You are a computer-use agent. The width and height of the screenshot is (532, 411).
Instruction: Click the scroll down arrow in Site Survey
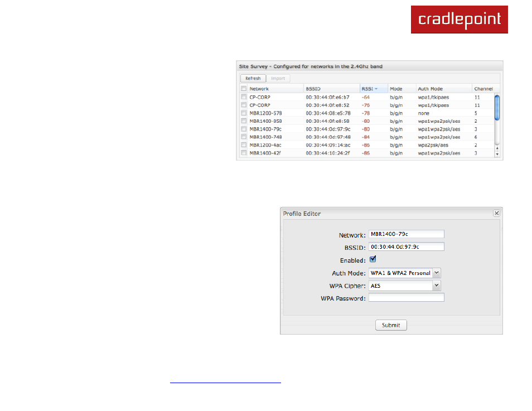pyautogui.click(x=497, y=154)
